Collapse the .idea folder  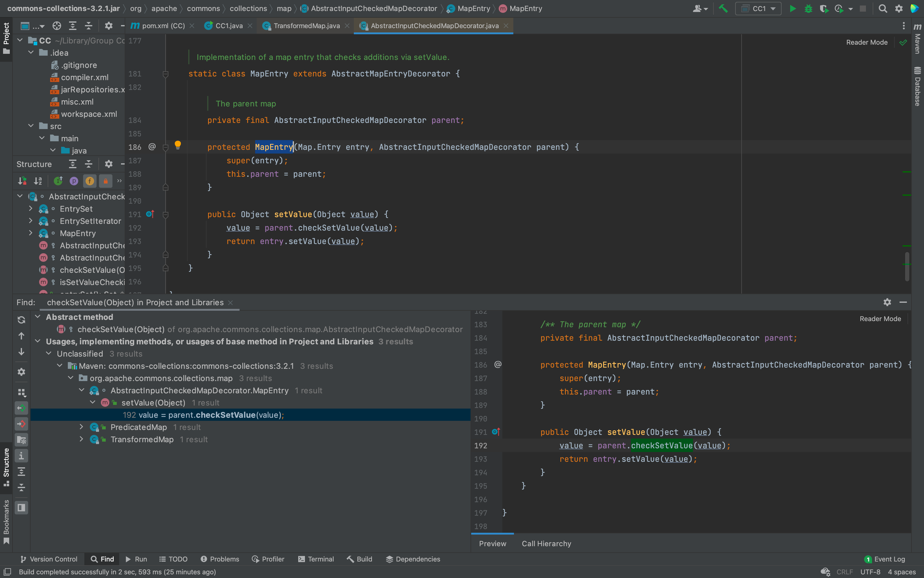click(31, 52)
